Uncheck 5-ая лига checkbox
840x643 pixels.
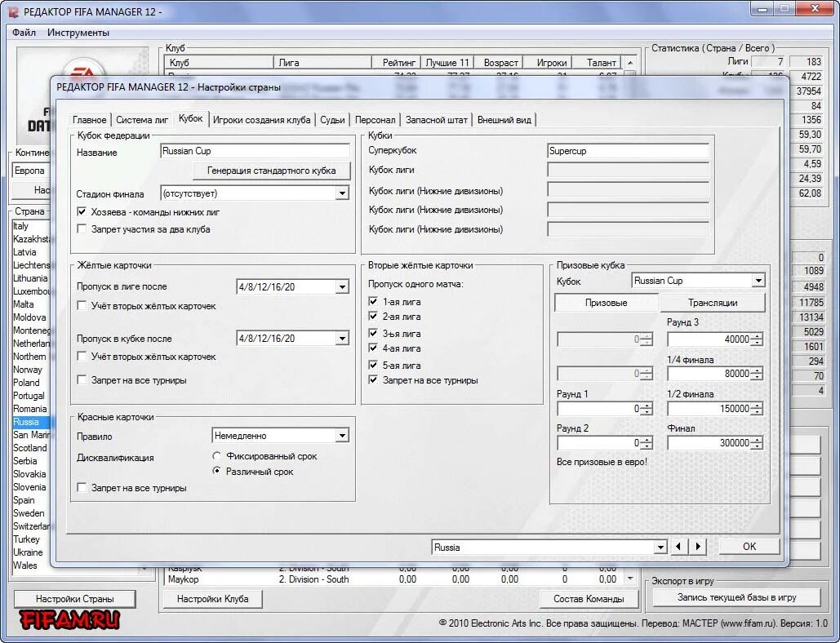(x=373, y=365)
